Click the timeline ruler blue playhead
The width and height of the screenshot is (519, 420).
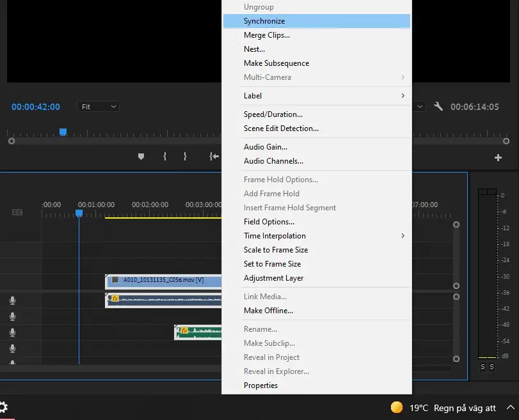click(79, 213)
